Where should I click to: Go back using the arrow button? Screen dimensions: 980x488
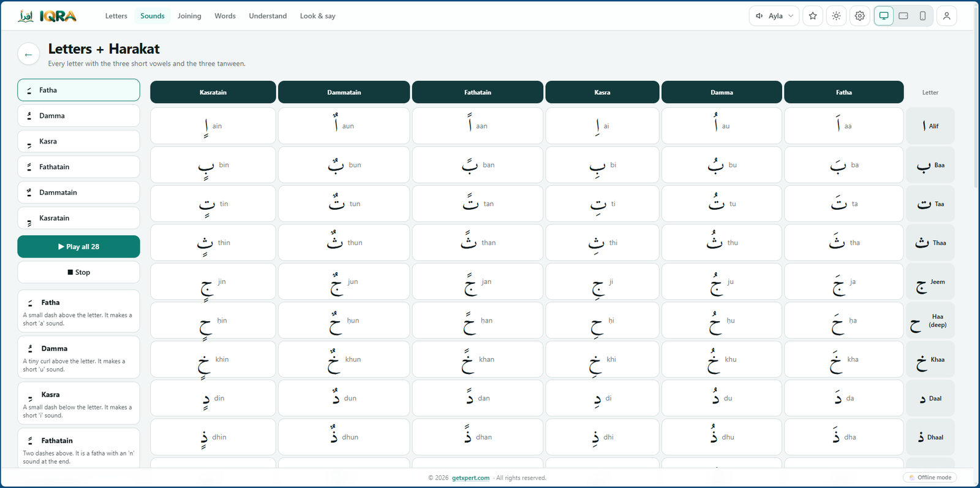click(28, 55)
